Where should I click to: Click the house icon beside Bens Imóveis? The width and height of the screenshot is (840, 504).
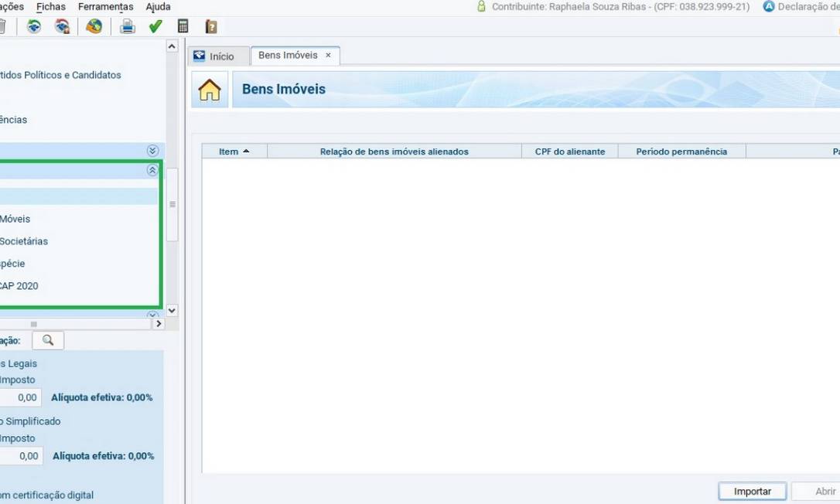click(x=210, y=90)
